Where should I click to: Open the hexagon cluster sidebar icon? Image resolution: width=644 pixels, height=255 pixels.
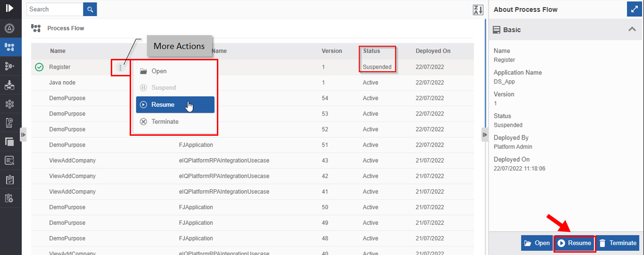point(9,104)
